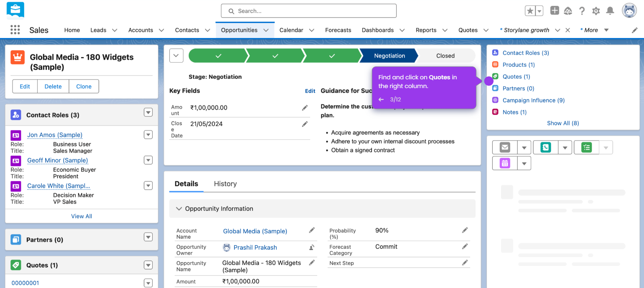Select the Email action icon
Image resolution: width=644 pixels, height=288 pixels.
[504, 147]
